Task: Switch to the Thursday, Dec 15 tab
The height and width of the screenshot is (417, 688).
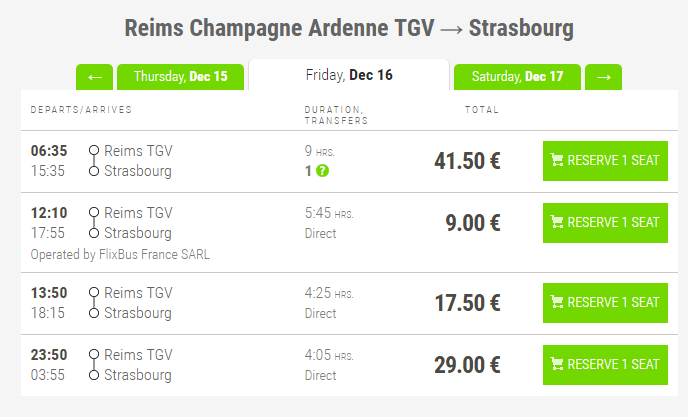Action: click(x=180, y=77)
